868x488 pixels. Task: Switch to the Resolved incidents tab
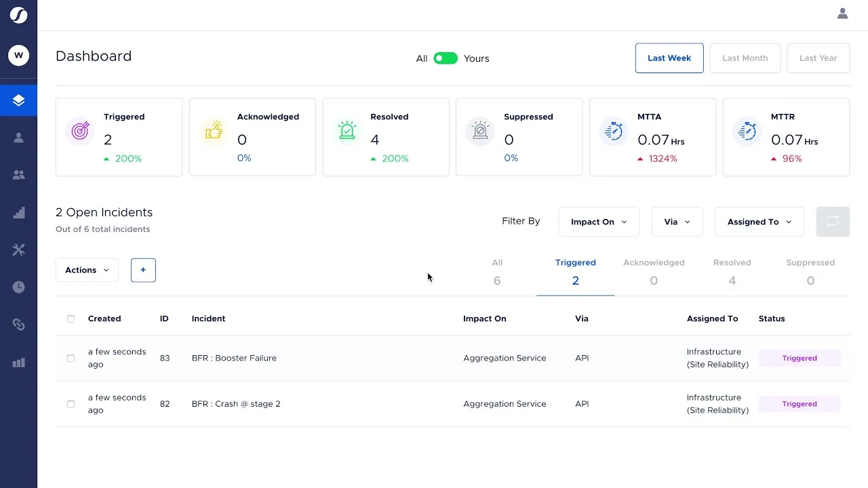(732, 272)
